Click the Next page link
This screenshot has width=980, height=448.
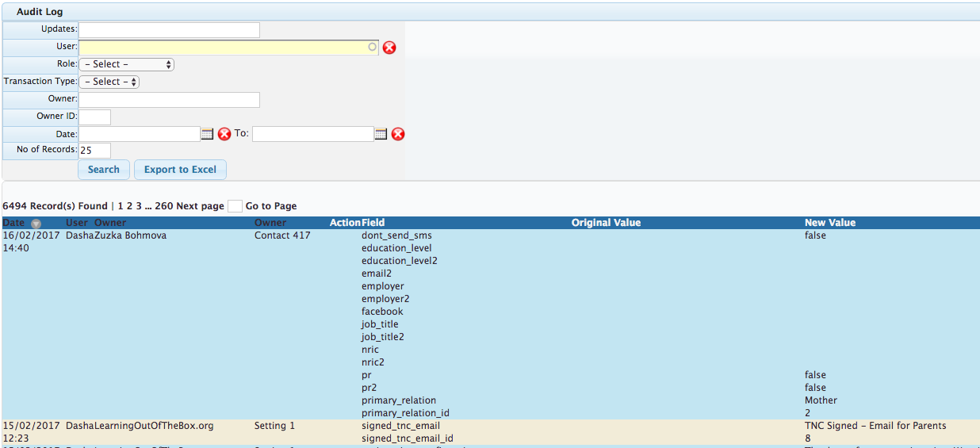(200, 206)
